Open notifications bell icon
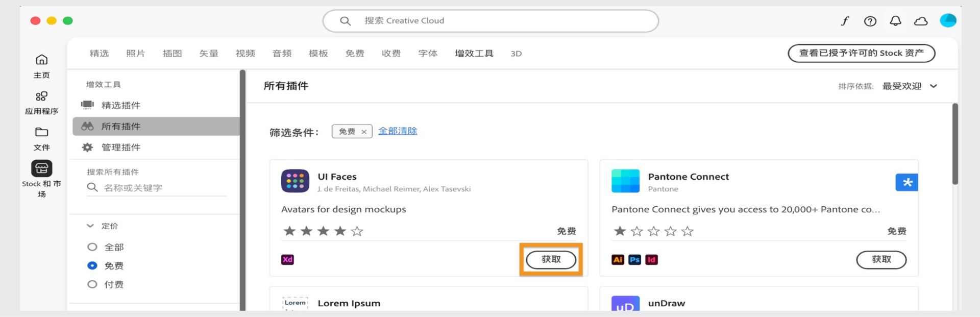Viewport: 980px width, 317px height. tap(895, 21)
